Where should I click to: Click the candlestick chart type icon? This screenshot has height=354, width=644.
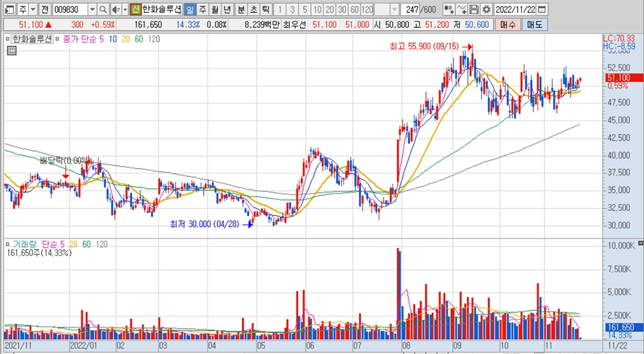[x=449, y=10]
